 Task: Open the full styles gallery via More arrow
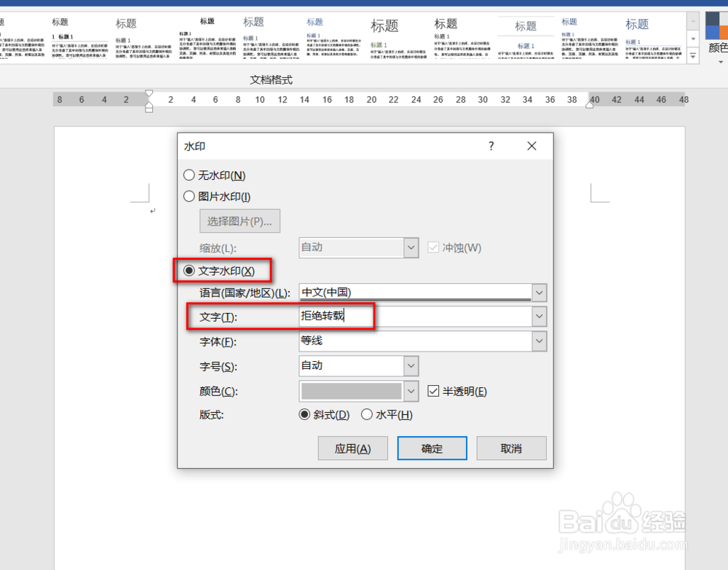point(692,55)
